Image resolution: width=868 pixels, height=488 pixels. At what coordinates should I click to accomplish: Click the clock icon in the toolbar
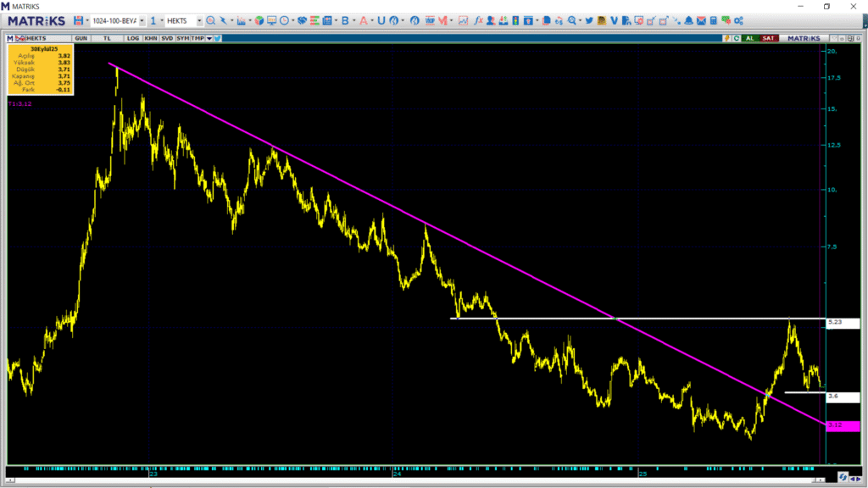click(x=282, y=20)
